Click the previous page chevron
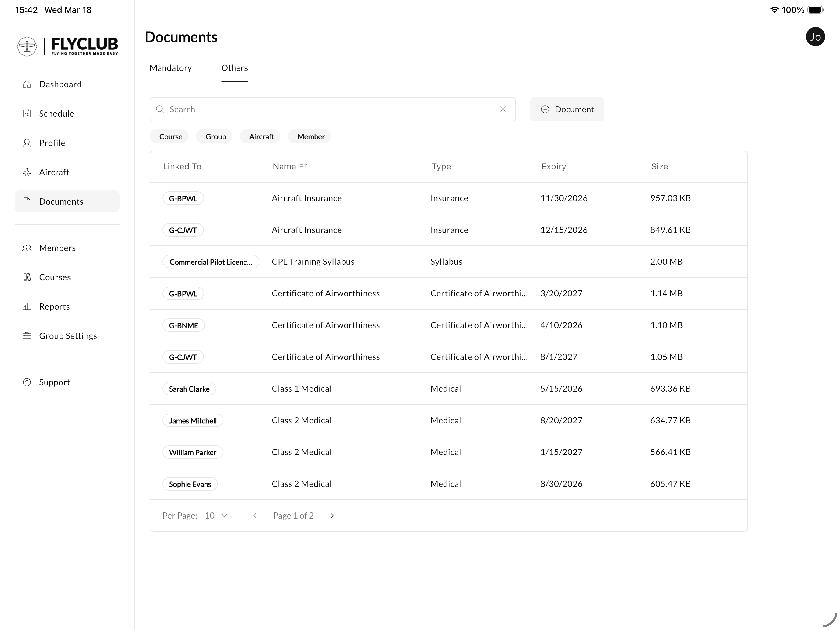 coord(255,515)
